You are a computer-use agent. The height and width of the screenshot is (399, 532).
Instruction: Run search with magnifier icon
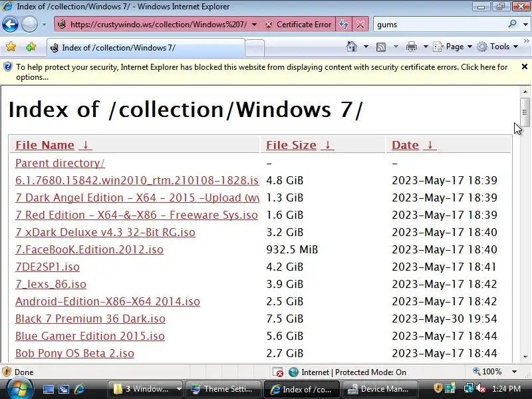coord(512,24)
